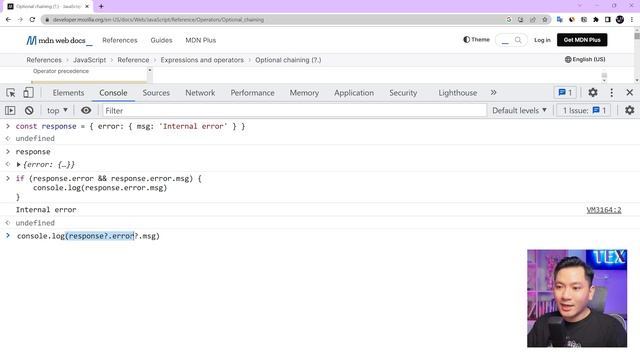The image size is (640, 360).
Task: Show more DevTools tabs chevron
Action: (493, 93)
